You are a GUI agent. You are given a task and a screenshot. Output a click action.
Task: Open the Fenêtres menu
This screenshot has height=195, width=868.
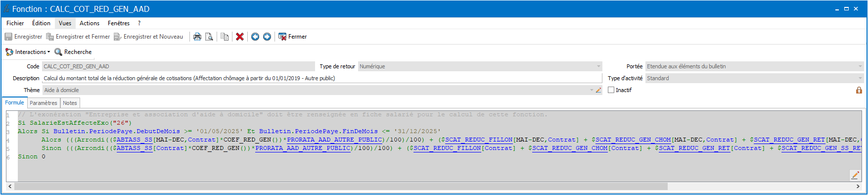[119, 23]
